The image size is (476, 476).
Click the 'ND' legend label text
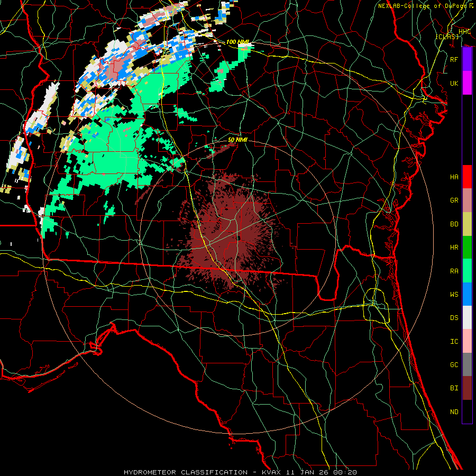tap(454, 412)
